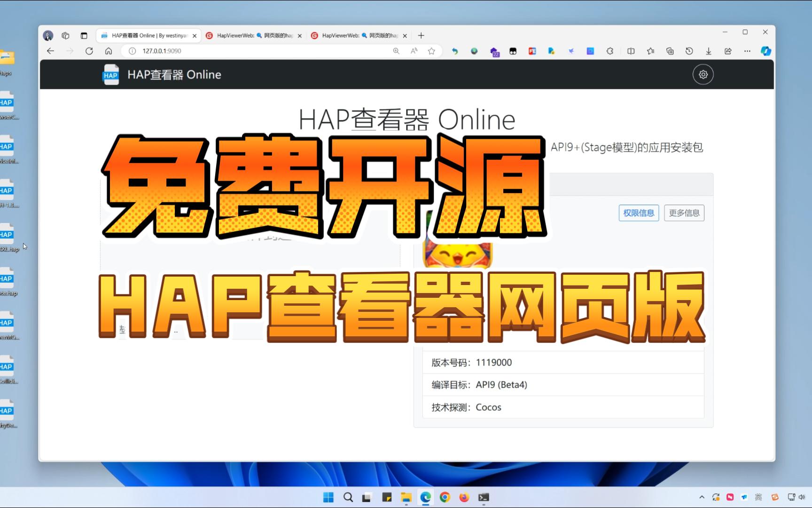Add this page to favorites
This screenshot has height=508, width=812.
click(431, 51)
